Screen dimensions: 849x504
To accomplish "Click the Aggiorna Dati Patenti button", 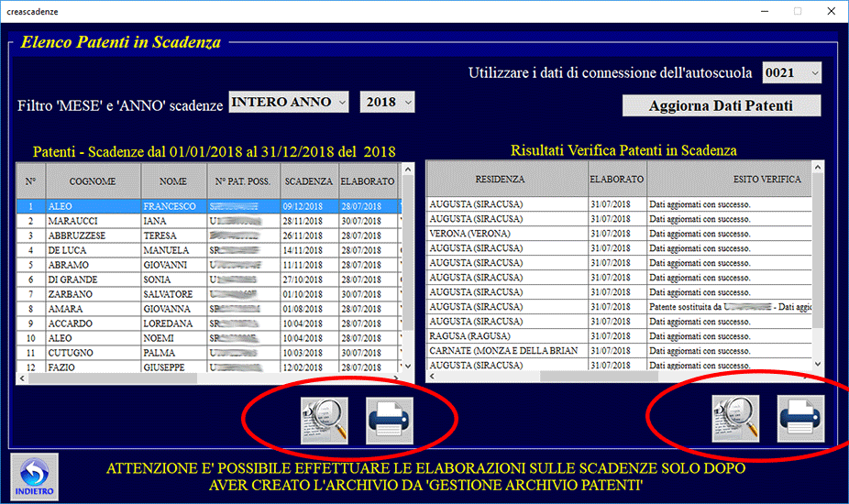I will pos(722,105).
